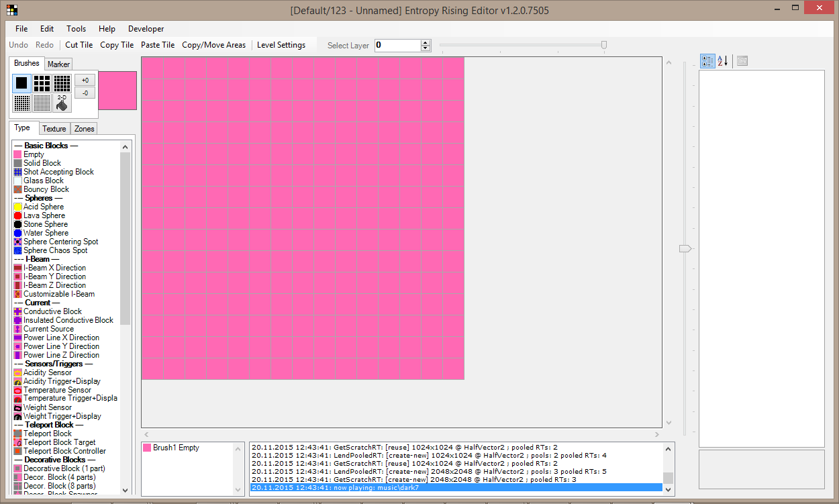Click the Conductive Block icon

(x=17, y=311)
